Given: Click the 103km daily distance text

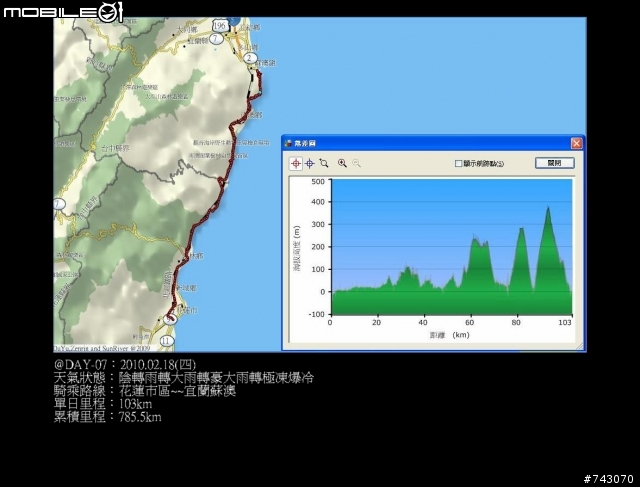Looking at the screenshot, I should pyautogui.click(x=136, y=404).
